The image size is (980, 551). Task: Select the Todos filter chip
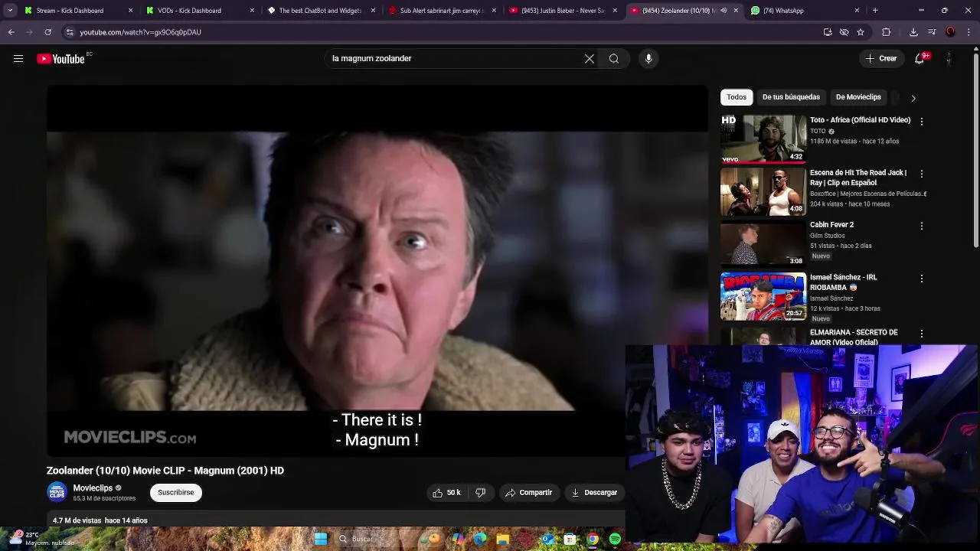[x=737, y=97]
